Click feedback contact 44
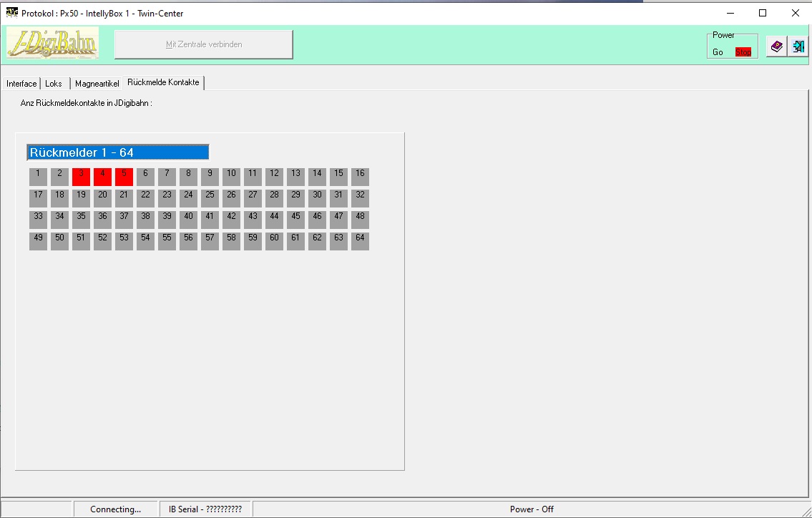This screenshot has height=518, width=812. (275, 220)
